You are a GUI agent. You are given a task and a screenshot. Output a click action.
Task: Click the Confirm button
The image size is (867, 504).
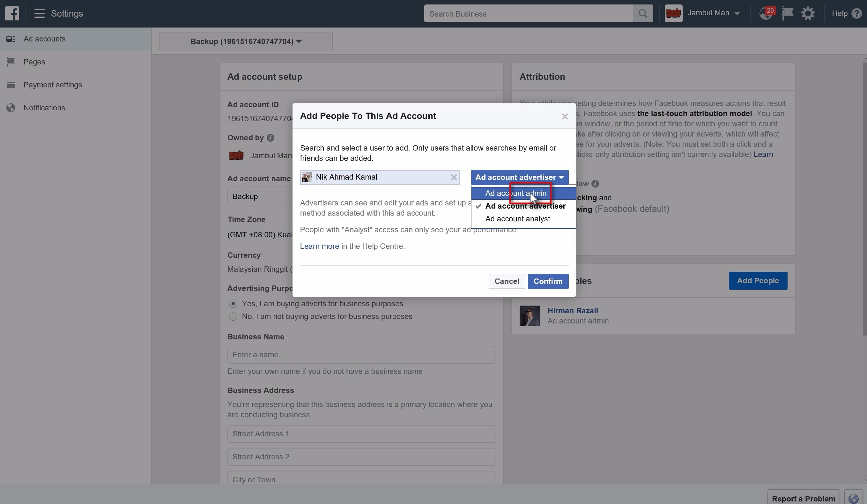tap(548, 281)
